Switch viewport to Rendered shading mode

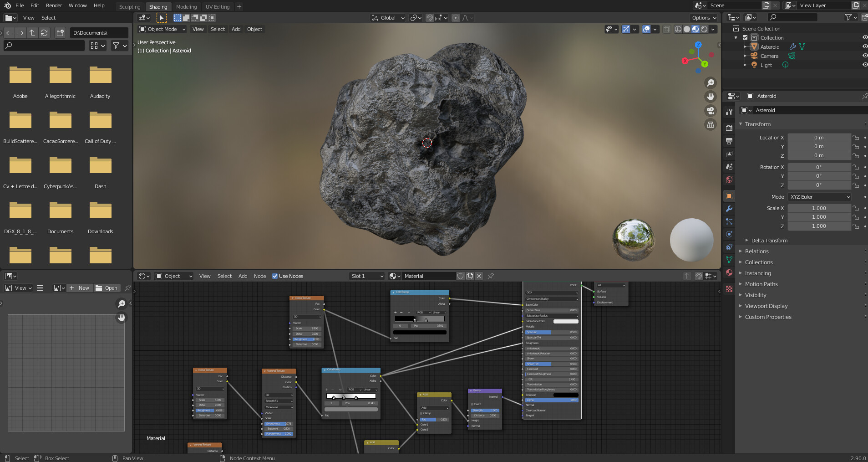(705, 29)
